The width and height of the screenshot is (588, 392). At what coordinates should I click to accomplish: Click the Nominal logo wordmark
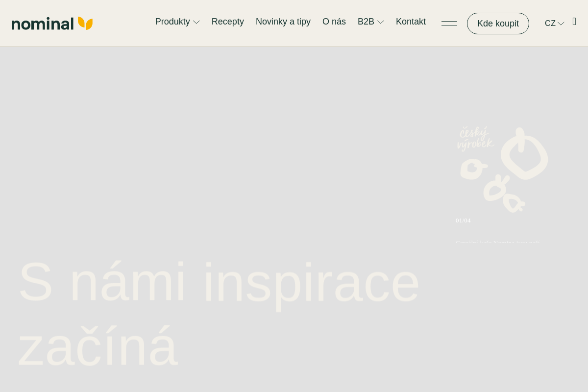(x=43, y=24)
